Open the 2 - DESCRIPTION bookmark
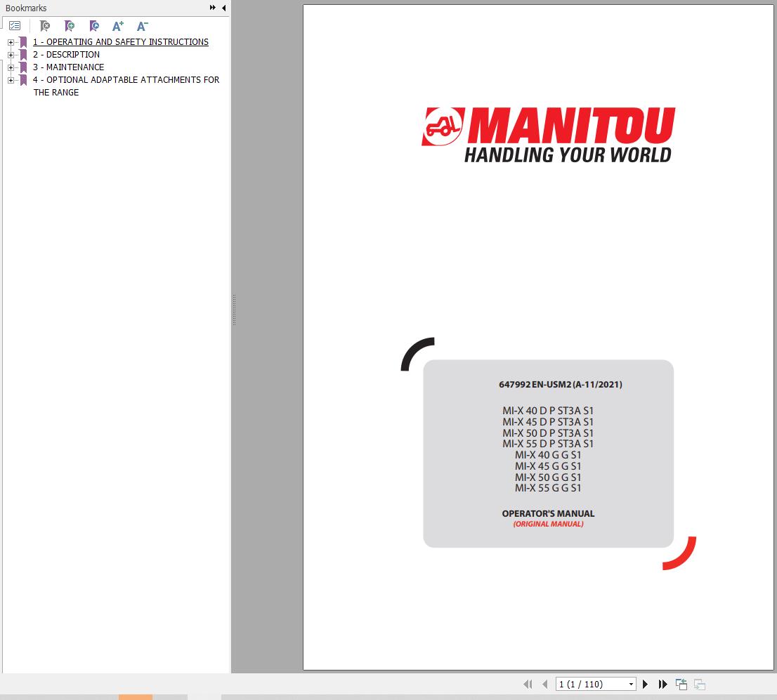The width and height of the screenshot is (777, 700). tap(67, 55)
